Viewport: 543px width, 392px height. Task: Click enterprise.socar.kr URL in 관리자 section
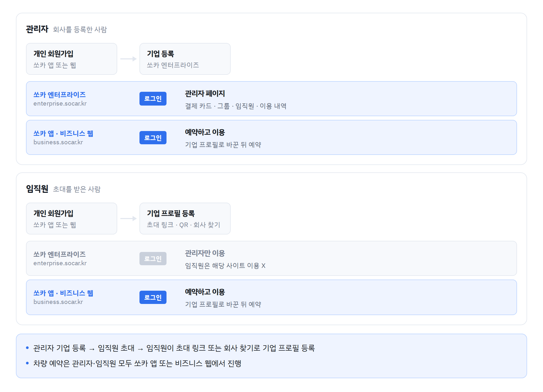point(60,103)
